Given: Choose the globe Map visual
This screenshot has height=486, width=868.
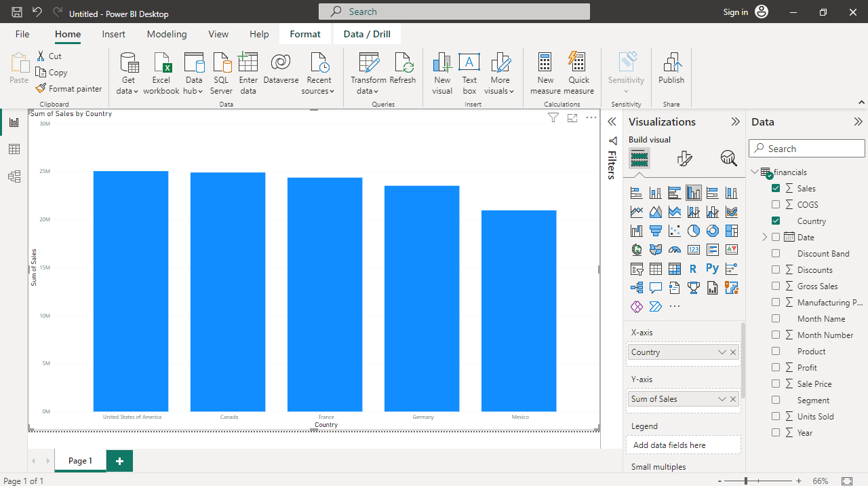Looking at the screenshot, I should point(636,250).
